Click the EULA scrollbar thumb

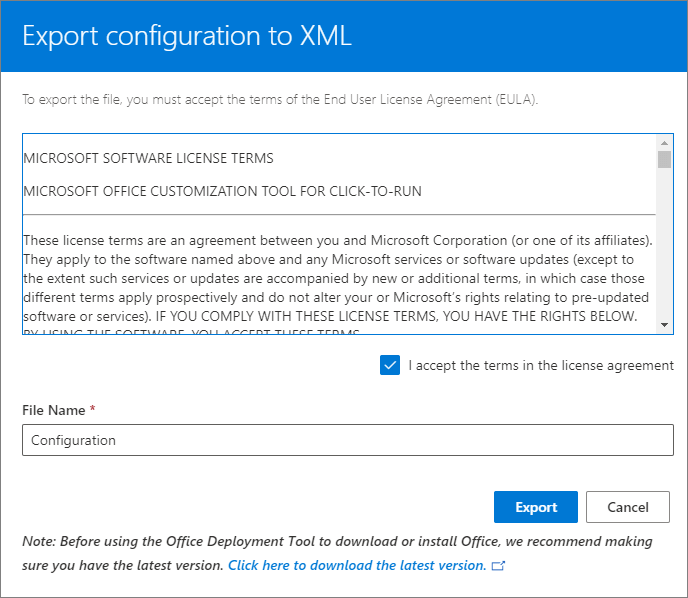click(664, 160)
